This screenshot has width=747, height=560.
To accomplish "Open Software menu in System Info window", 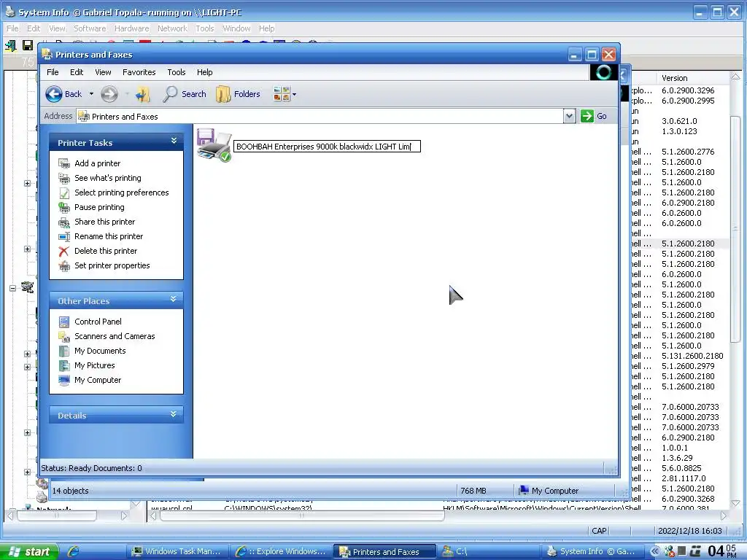I will pos(90,28).
